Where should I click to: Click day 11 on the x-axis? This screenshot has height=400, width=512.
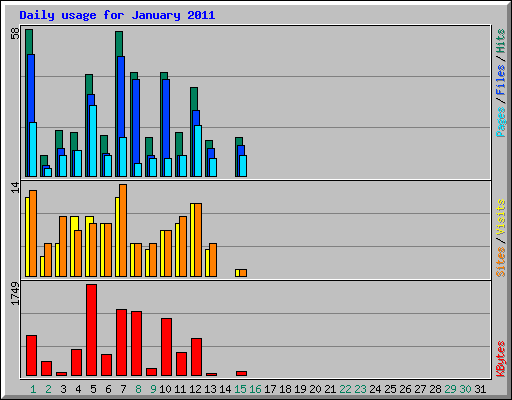click(180, 389)
